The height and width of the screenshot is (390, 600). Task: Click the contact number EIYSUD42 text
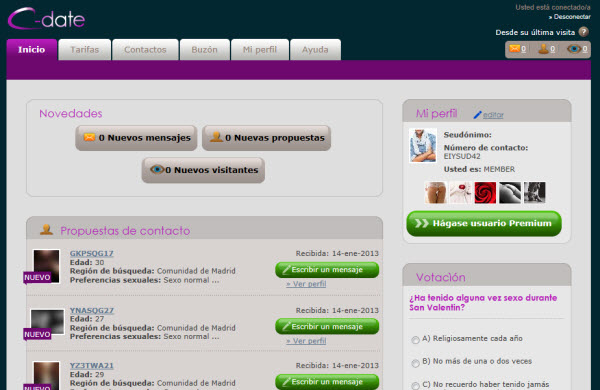pos(462,156)
